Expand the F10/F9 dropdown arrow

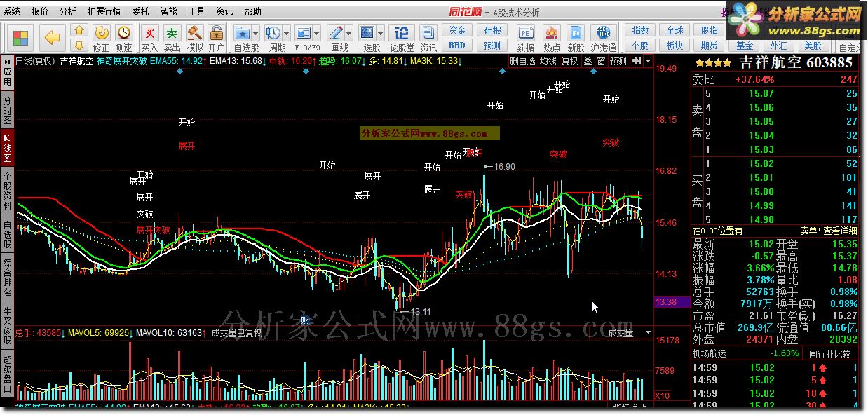coord(317,33)
